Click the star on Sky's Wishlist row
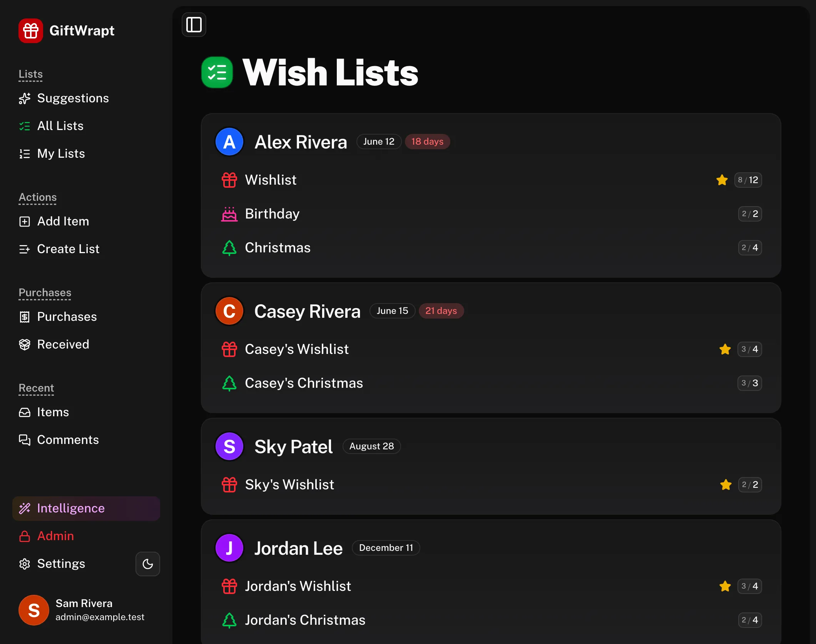Image resolution: width=816 pixels, height=644 pixels. [x=726, y=485]
